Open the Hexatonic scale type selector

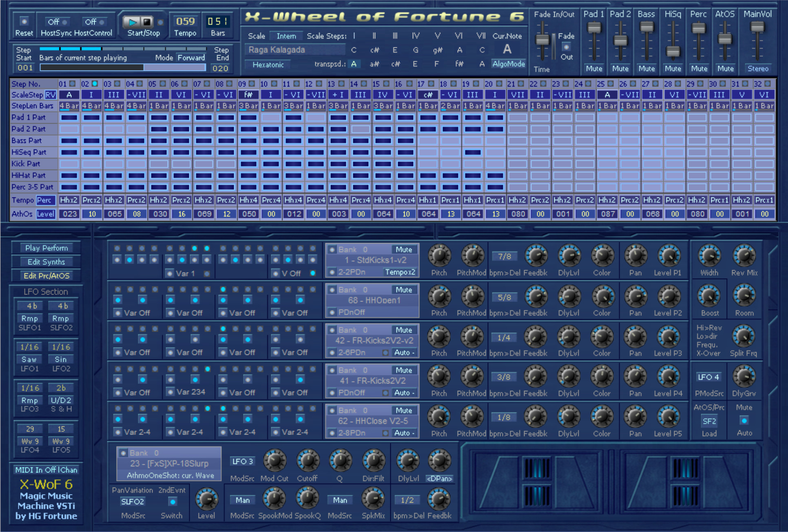268,64
